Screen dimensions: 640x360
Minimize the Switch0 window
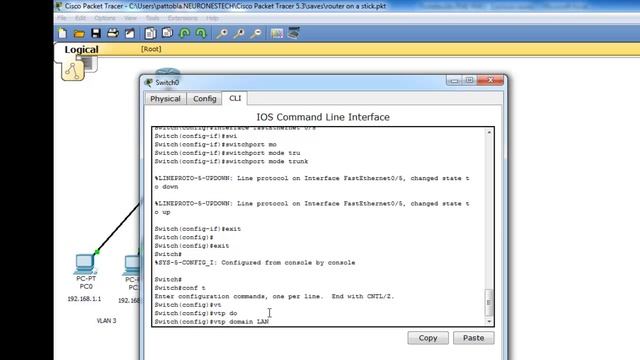453,81
